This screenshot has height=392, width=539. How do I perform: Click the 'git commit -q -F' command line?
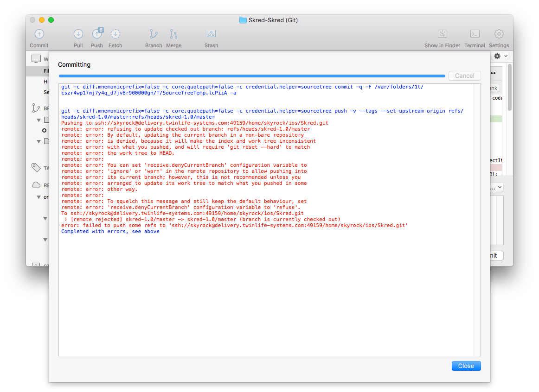tap(242, 90)
